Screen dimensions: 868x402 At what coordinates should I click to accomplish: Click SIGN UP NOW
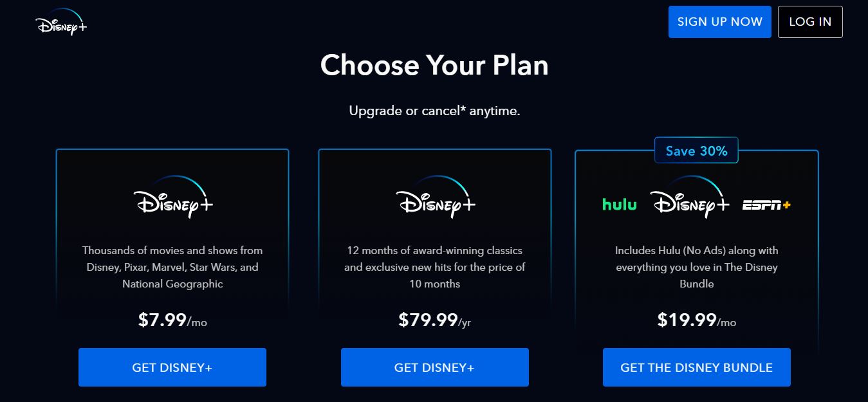tap(719, 21)
